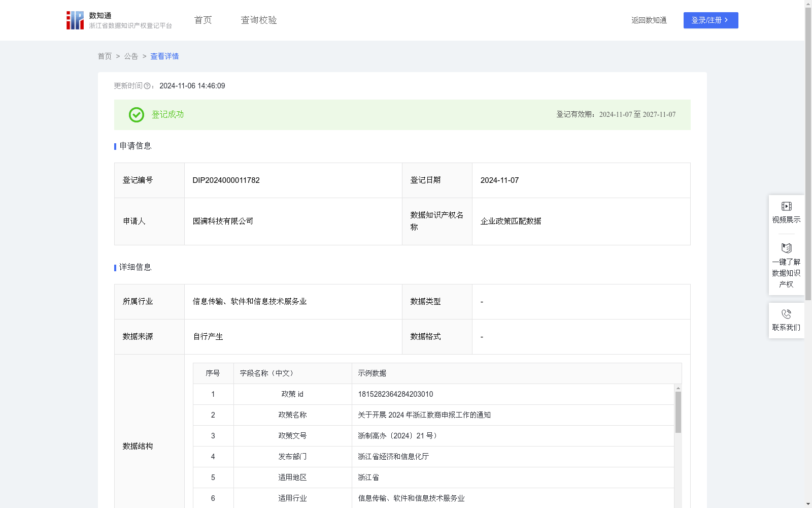The image size is (812, 508).
Task: Open 一键了解数据知识产权 guide icon
Action: click(786, 248)
